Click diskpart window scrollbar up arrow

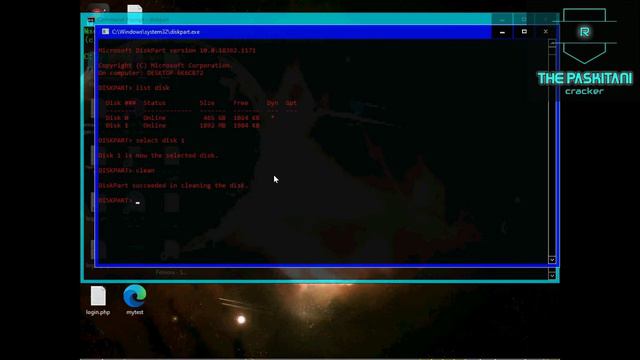(x=552, y=43)
